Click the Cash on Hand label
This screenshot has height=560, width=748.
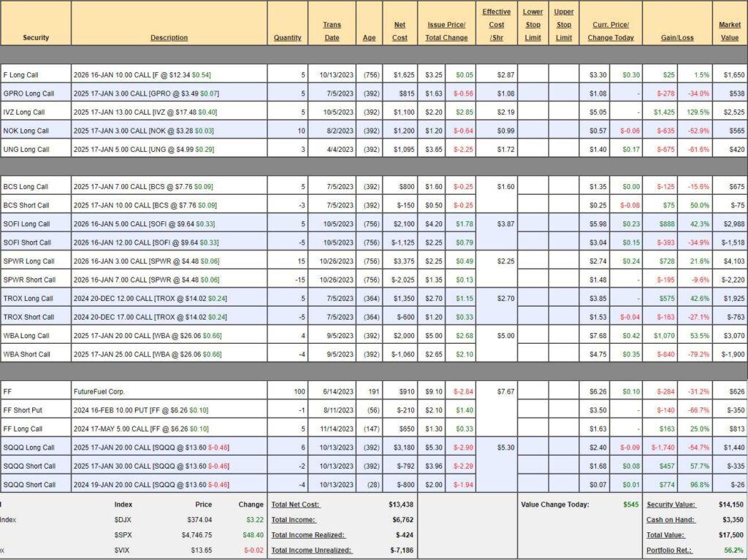pyautogui.click(x=670, y=520)
